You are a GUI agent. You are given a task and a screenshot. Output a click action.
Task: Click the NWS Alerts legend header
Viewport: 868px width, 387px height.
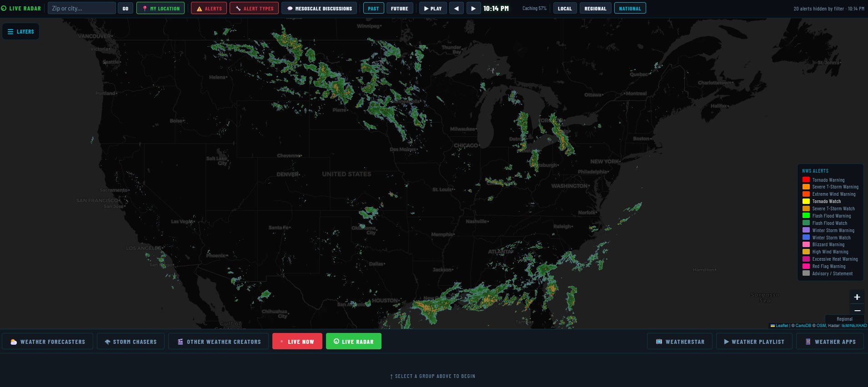coord(815,171)
